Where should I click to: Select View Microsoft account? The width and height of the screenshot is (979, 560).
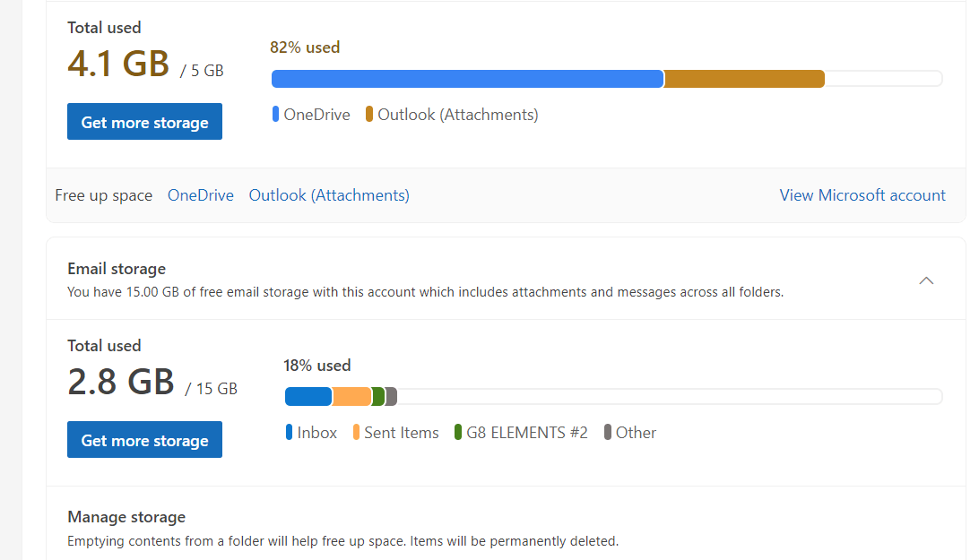point(862,194)
